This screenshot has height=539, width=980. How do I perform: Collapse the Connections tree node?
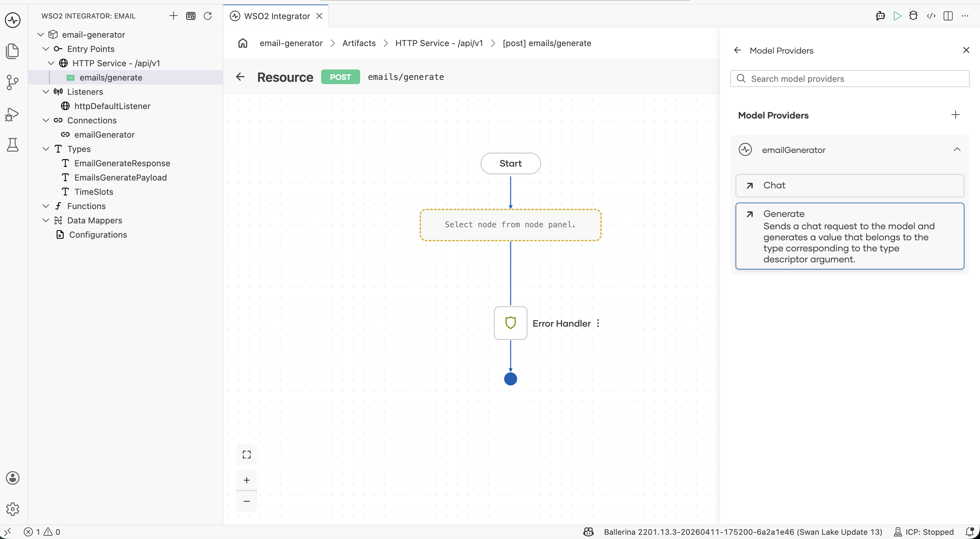(x=46, y=120)
